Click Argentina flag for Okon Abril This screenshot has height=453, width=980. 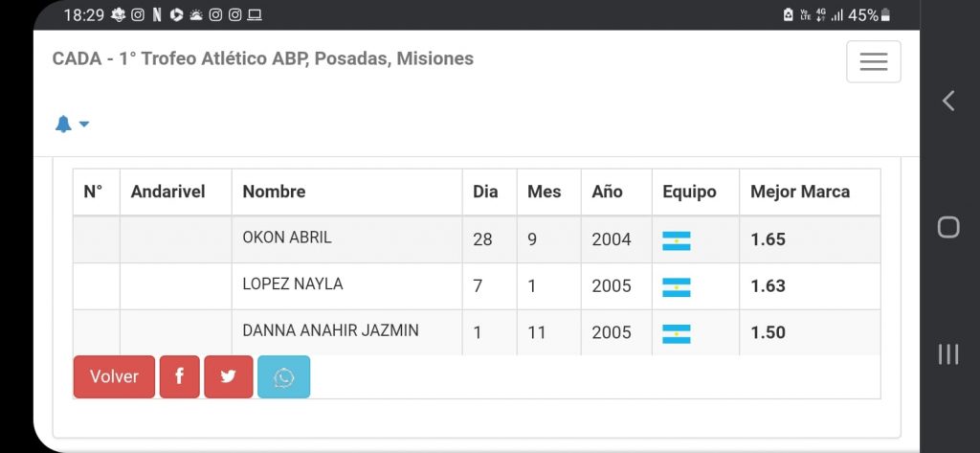tap(677, 240)
